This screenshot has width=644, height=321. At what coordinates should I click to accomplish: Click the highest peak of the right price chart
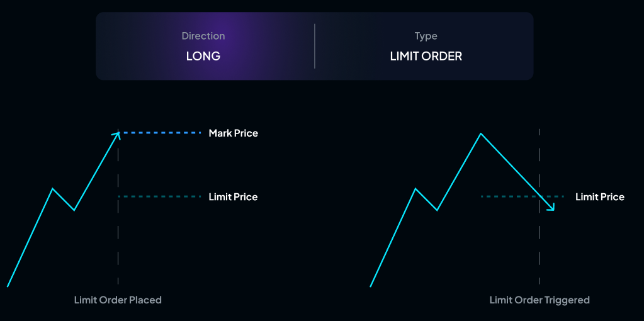pyautogui.click(x=481, y=134)
